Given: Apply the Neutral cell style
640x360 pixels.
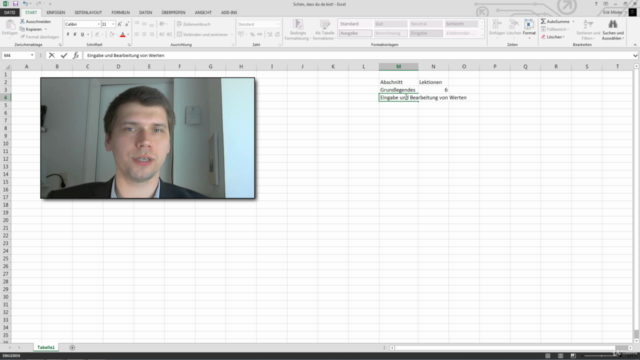Looking at the screenshot, I should (426, 24).
